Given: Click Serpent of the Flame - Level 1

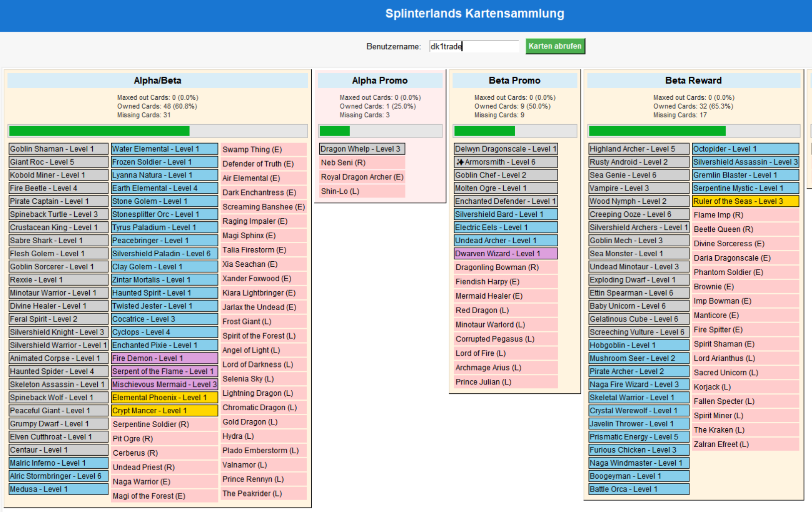Looking at the screenshot, I should (x=164, y=371).
